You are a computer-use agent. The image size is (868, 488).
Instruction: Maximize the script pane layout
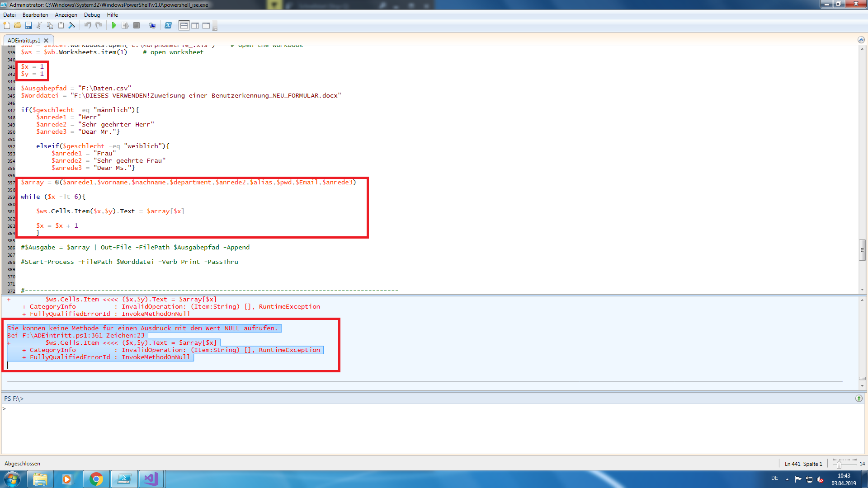click(206, 26)
